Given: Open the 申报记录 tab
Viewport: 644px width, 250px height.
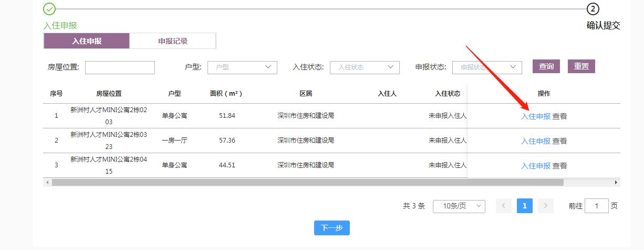Looking at the screenshot, I should click(x=173, y=41).
